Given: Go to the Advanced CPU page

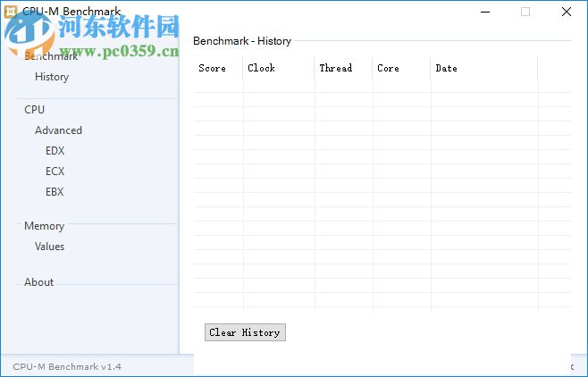Looking at the screenshot, I should [x=58, y=130].
